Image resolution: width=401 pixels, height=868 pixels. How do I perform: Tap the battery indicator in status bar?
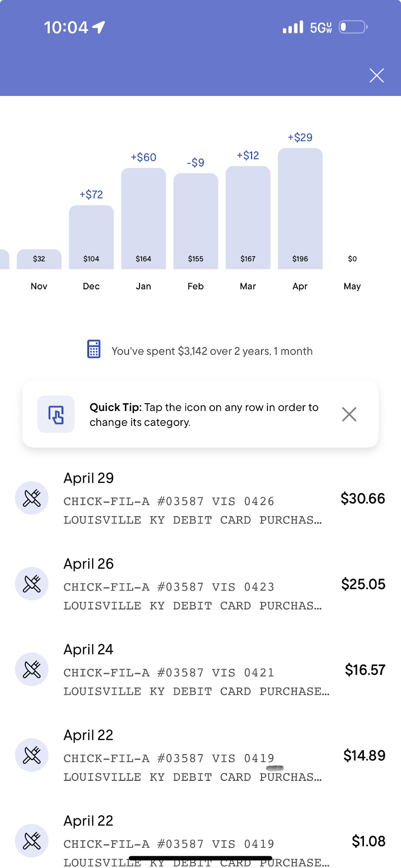coord(353,27)
